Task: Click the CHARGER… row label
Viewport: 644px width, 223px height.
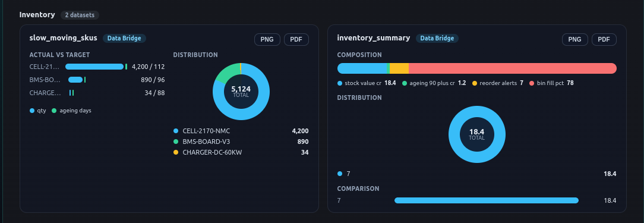Action: [45, 93]
